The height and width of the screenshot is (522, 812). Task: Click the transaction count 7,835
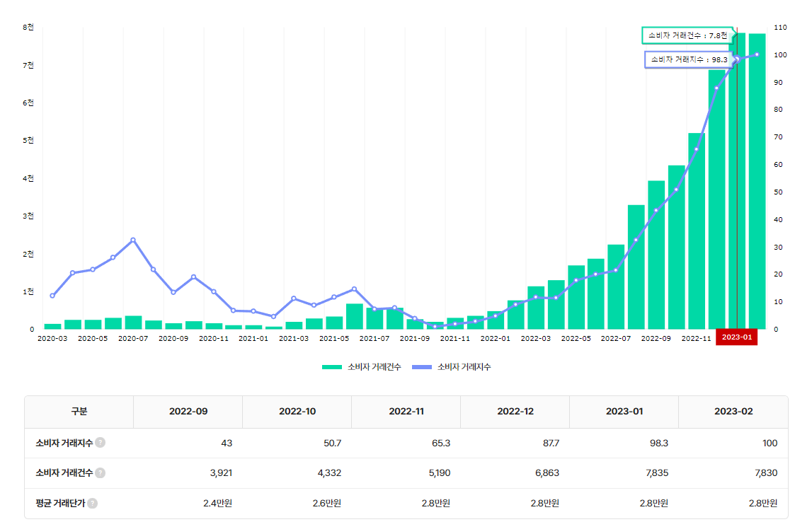tap(657, 473)
